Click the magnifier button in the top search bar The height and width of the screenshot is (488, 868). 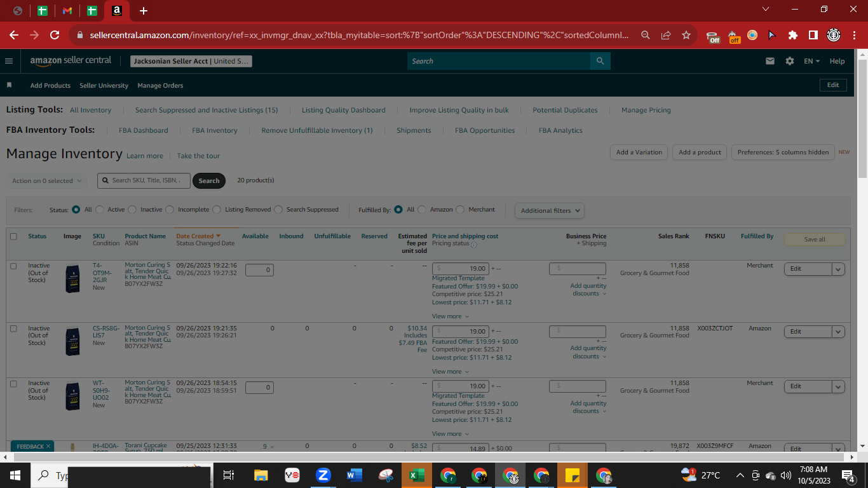coord(600,61)
